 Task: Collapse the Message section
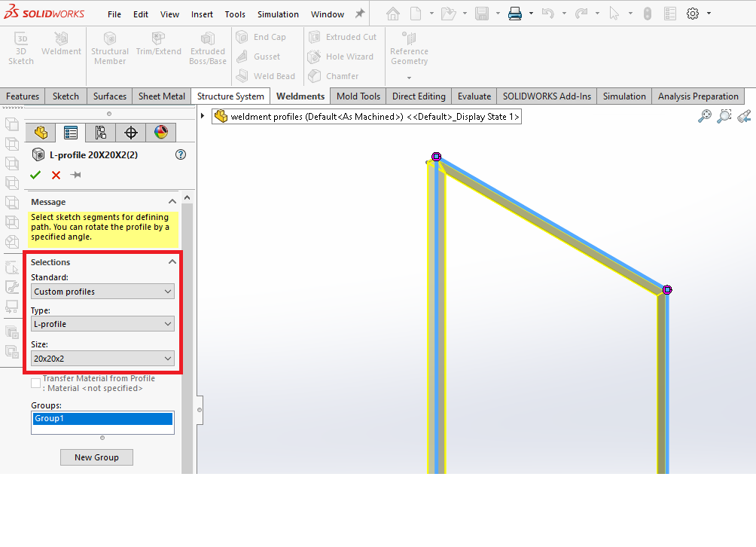[x=172, y=202]
